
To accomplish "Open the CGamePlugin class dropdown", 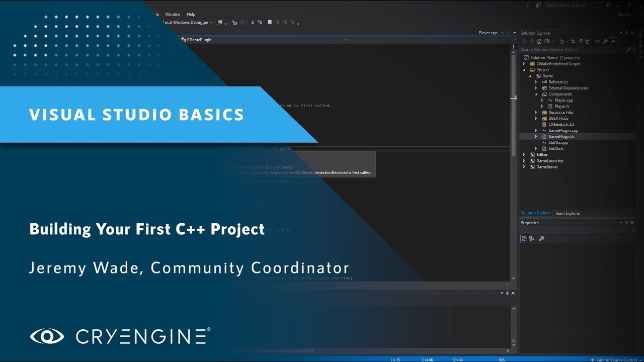I will click(x=345, y=40).
